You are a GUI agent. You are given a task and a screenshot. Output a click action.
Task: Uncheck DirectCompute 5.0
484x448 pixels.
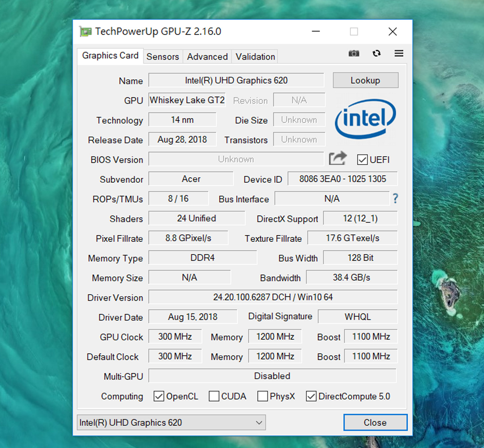tap(311, 397)
